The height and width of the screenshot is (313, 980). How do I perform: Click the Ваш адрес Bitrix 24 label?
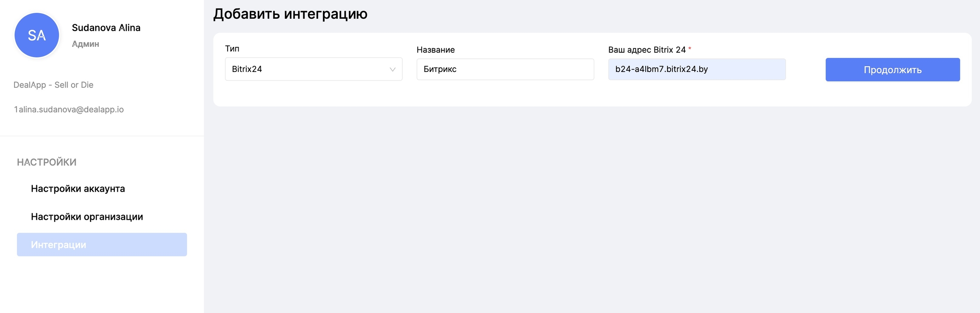click(647, 50)
